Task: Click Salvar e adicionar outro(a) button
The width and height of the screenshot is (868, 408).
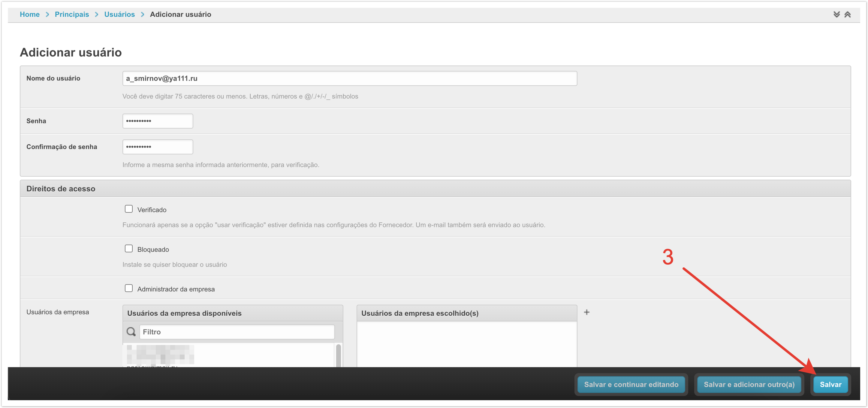Action: coord(749,384)
